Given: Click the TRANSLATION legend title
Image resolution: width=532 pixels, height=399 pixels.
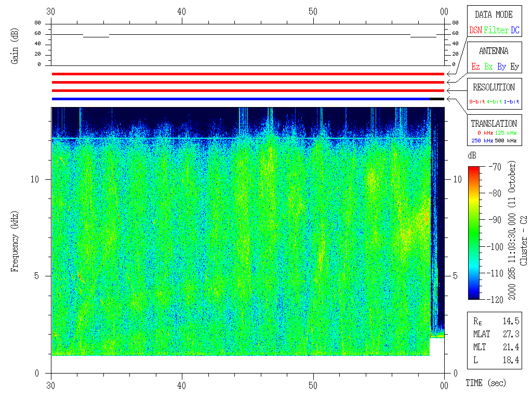Looking at the screenshot, I should 494,124.
